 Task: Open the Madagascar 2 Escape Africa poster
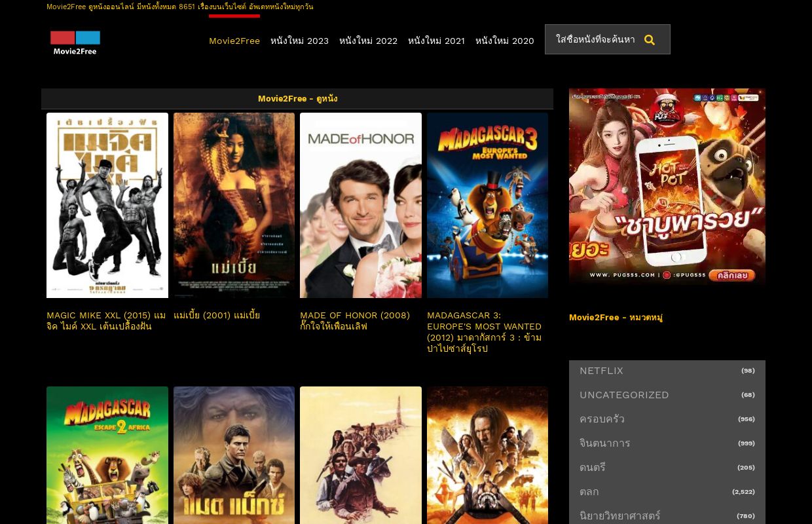[107, 455]
